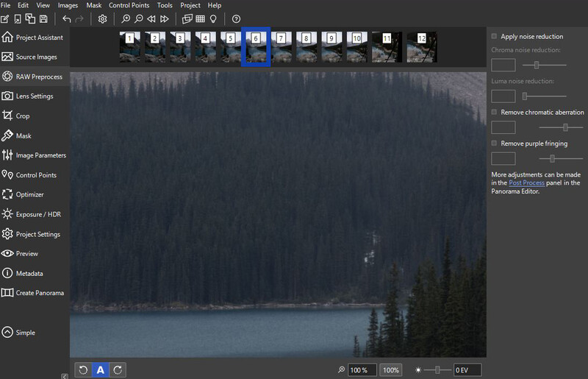Open the Project Settings sidebar tab

click(x=35, y=234)
